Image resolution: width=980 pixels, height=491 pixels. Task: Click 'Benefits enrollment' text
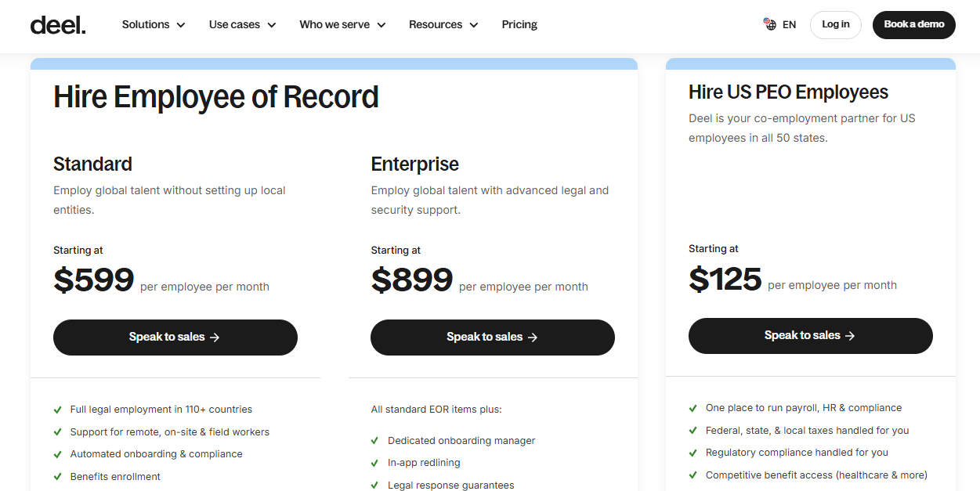115,477
